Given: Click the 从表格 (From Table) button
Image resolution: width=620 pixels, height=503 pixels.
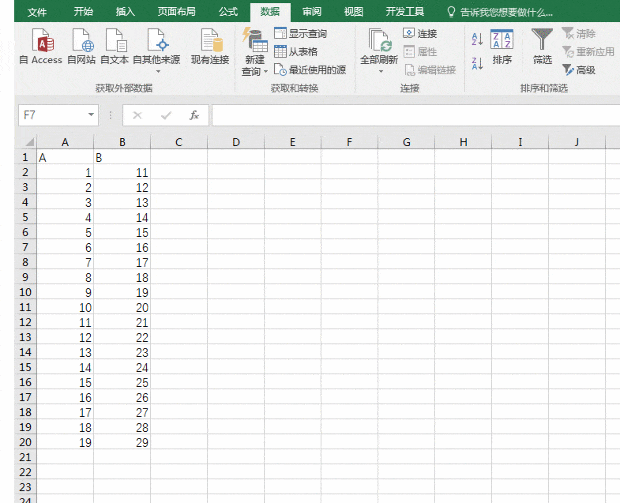Looking at the screenshot, I should point(296,51).
